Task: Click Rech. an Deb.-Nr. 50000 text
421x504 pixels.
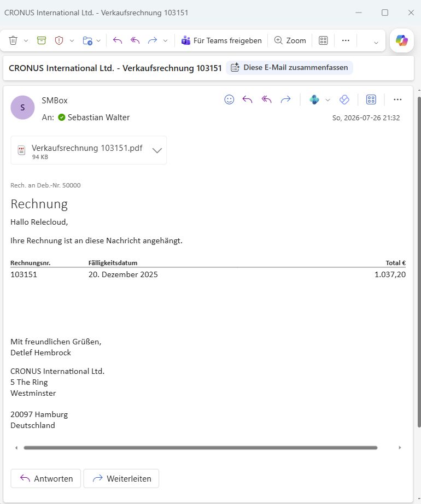Action: click(45, 185)
